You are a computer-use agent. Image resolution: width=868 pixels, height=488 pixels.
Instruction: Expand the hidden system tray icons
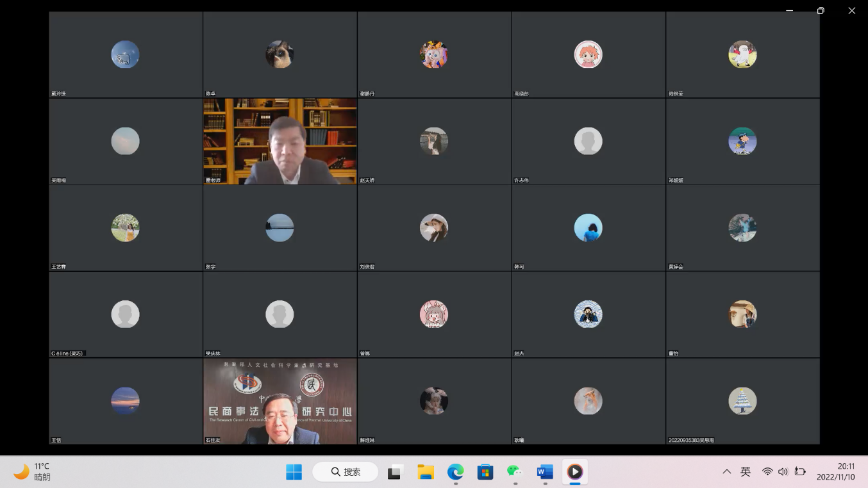point(726,472)
